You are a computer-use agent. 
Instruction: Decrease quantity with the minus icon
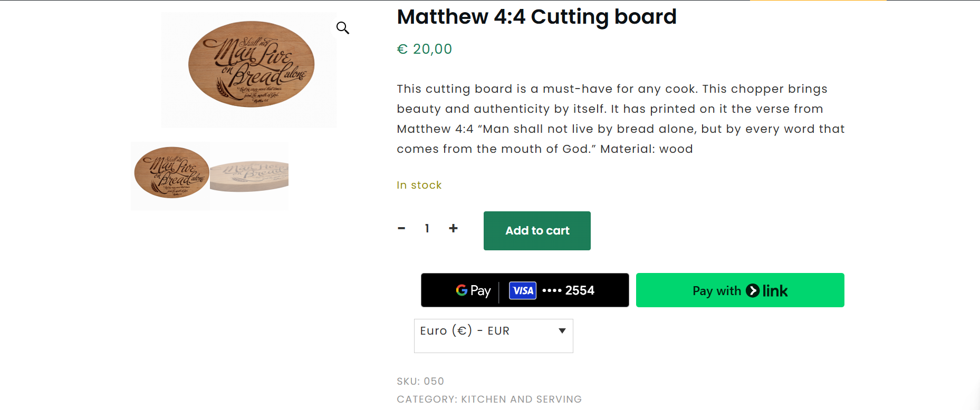point(401,228)
